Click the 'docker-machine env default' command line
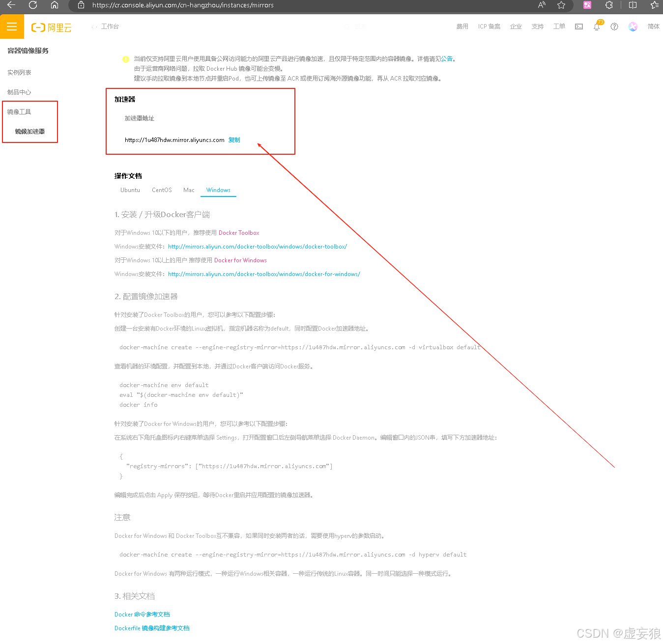The height and width of the screenshot is (644, 663). pyautogui.click(x=164, y=385)
